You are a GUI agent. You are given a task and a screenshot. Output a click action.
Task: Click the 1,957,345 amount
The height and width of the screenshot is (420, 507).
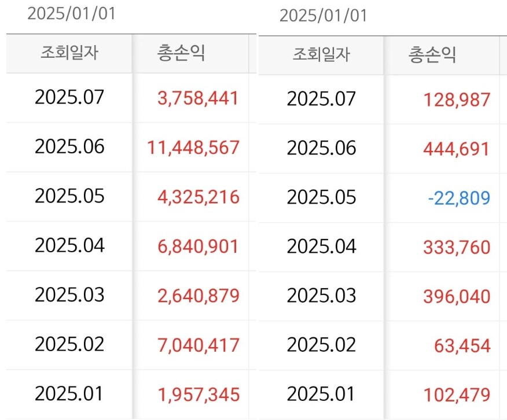[x=198, y=395]
